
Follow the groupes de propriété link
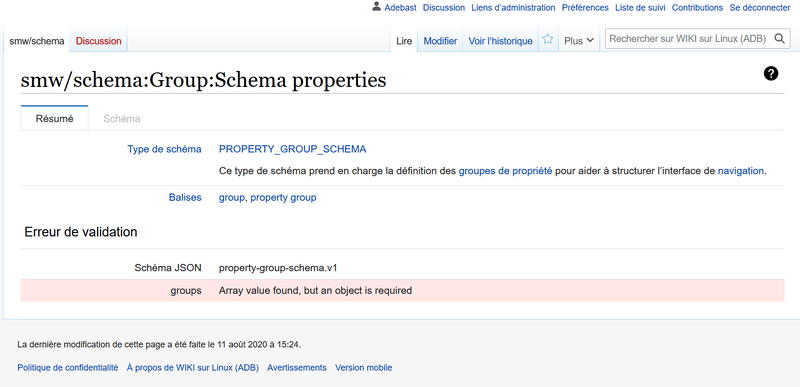[x=505, y=171]
